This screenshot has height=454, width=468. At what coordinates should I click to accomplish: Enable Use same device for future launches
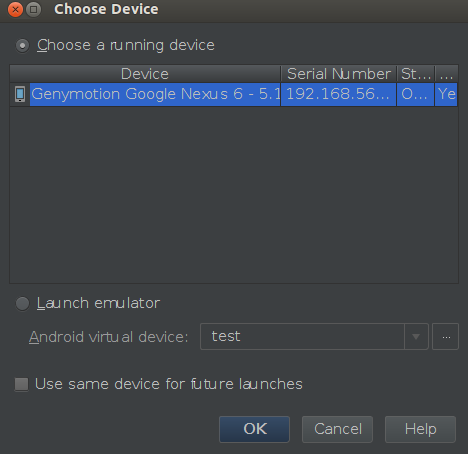(22, 384)
